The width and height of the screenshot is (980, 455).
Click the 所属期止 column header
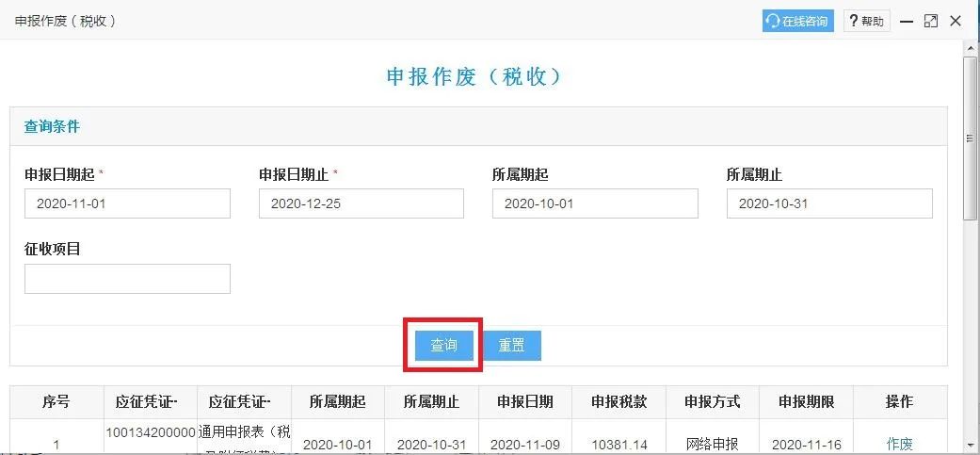(431, 402)
